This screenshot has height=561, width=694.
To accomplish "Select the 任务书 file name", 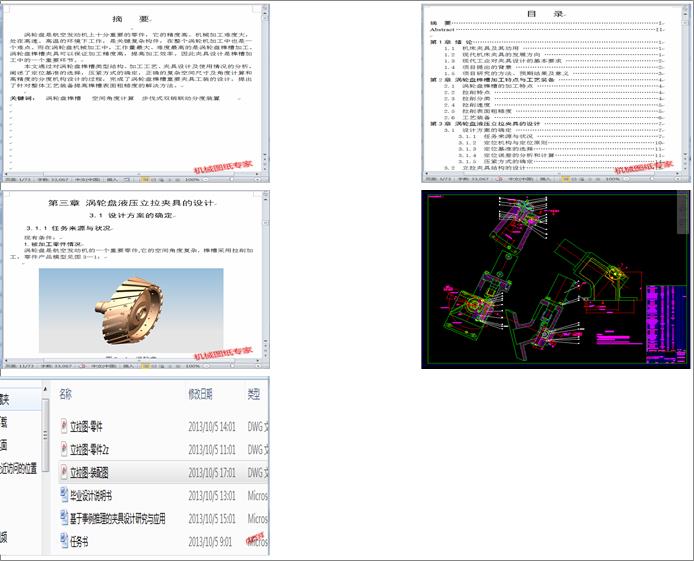I will [x=79, y=542].
